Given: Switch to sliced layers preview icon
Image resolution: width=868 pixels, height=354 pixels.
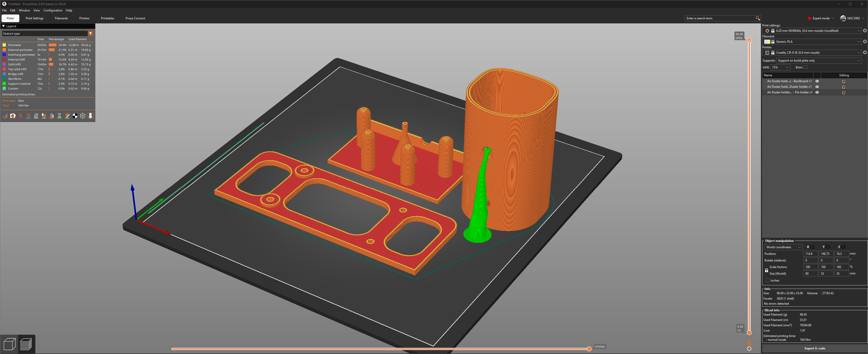Looking at the screenshot, I should pos(26,344).
